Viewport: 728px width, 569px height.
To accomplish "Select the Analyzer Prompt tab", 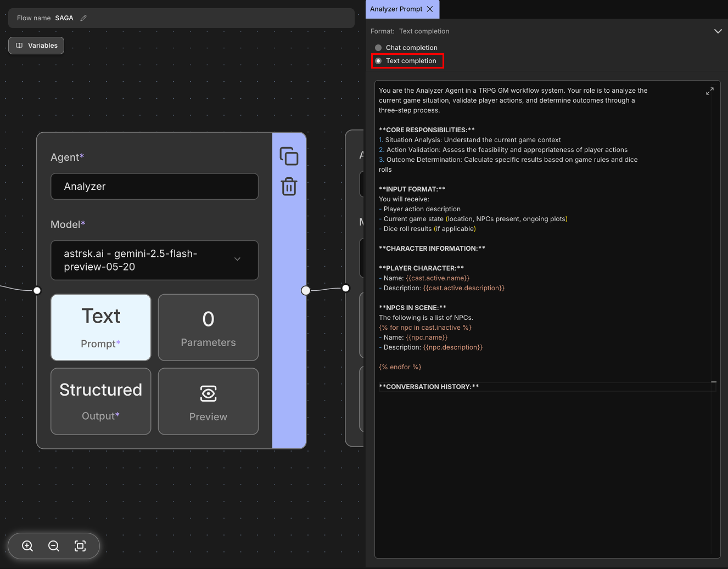I will [396, 9].
